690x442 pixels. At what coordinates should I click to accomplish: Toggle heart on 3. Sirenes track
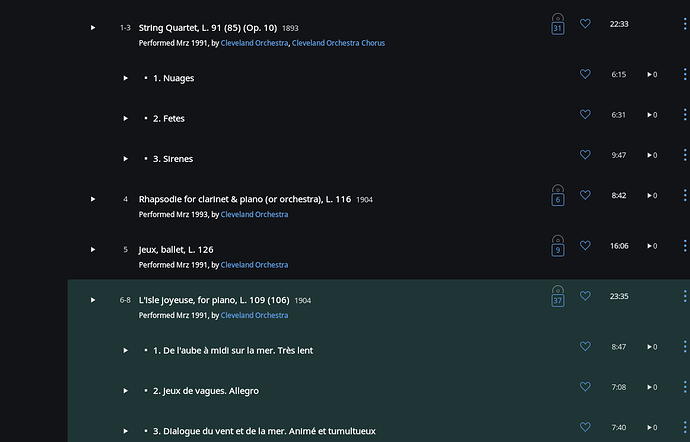585,155
